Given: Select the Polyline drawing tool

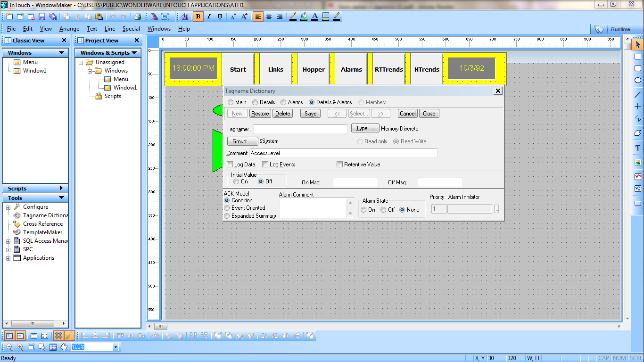Looking at the screenshot, I should [638, 118].
